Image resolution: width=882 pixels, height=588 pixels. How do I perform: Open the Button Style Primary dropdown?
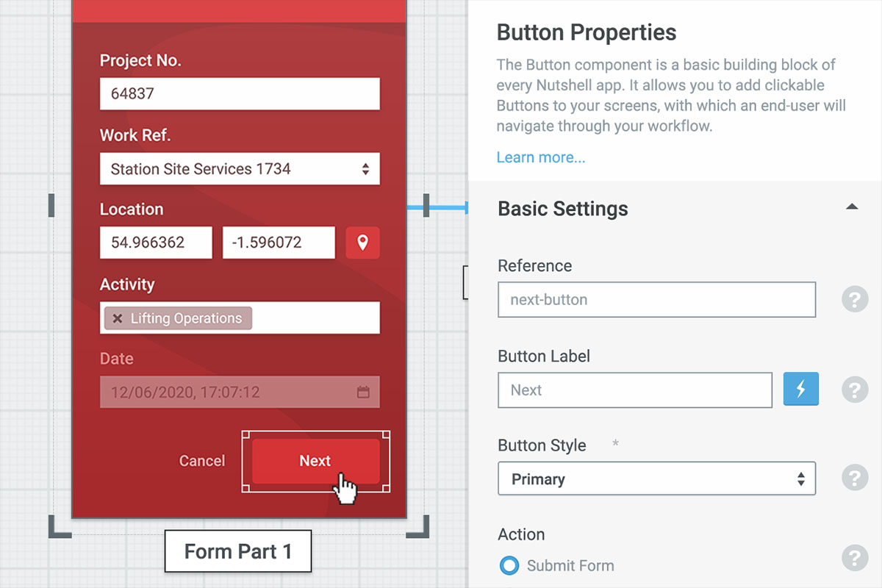click(x=656, y=479)
